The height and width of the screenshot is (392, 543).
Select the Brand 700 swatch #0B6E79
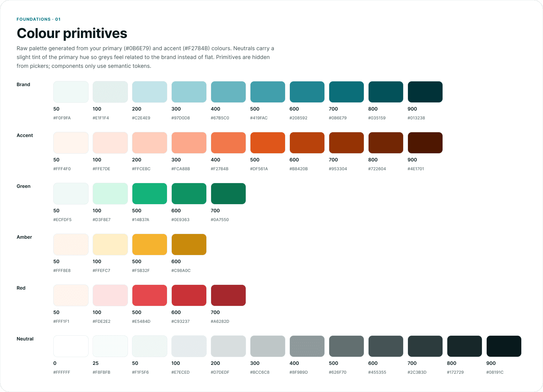pos(347,92)
